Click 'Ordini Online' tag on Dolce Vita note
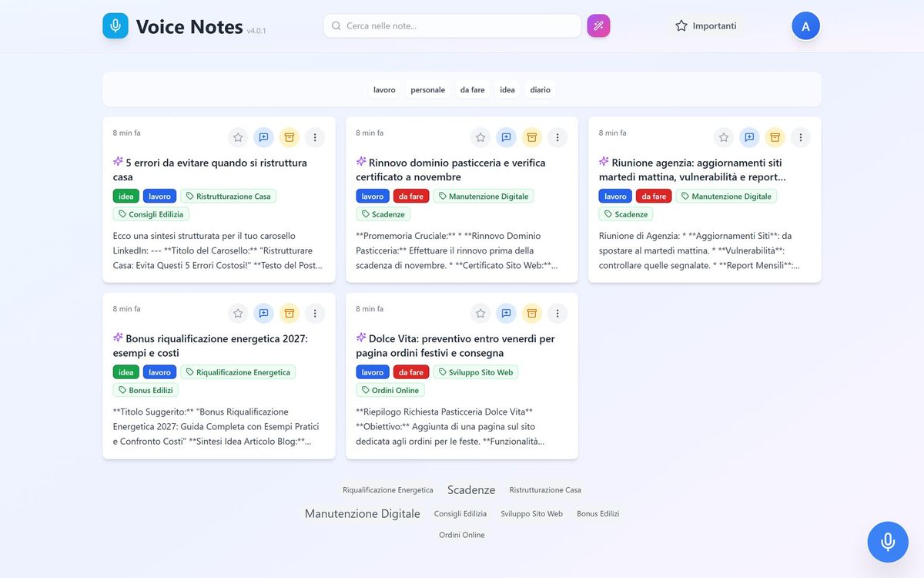The image size is (924, 578). point(390,390)
